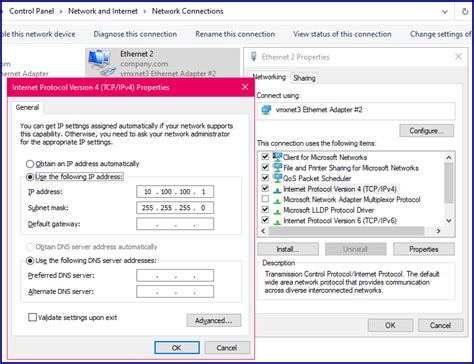Click the vertical scrollbar thumb in items list
Screen dimensions: 474x364
[x=449, y=183]
